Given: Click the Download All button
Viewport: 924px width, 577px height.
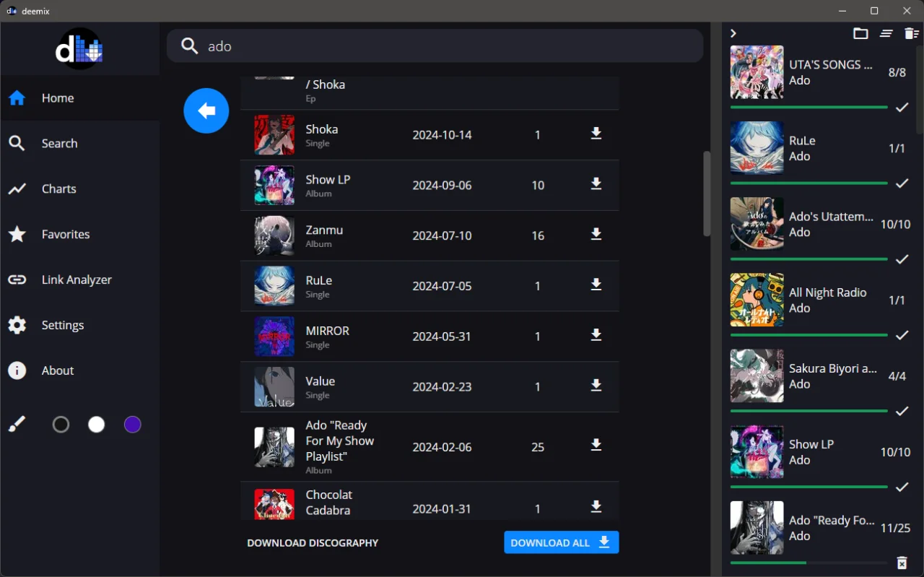Looking at the screenshot, I should [x=561, y=542].
